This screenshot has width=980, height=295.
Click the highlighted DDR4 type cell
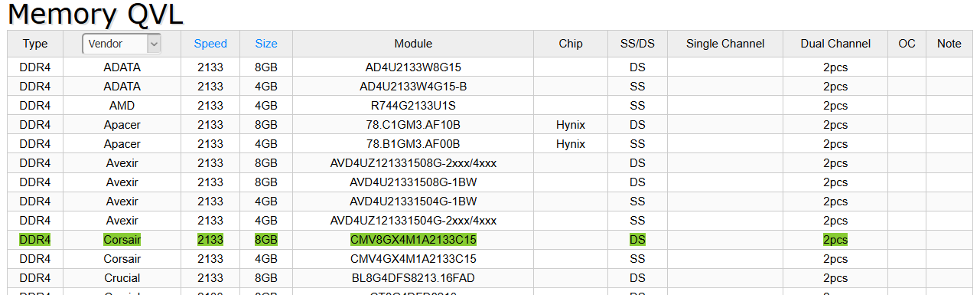tap(35, 240)
